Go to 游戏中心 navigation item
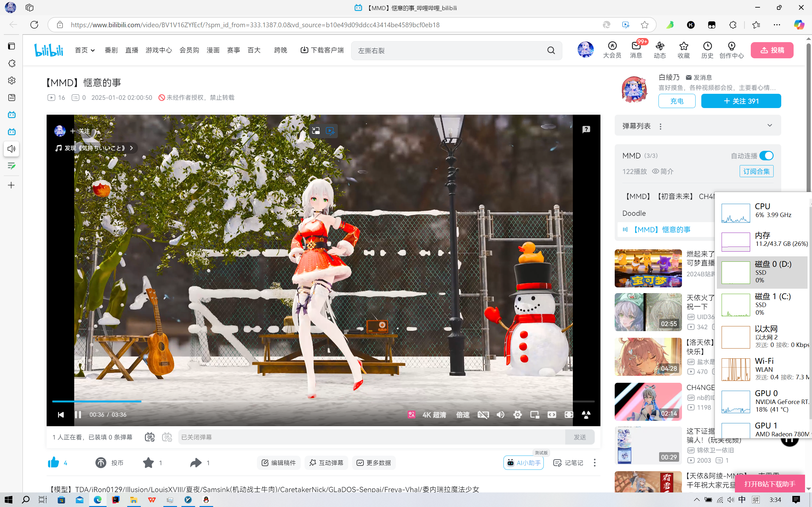Viewport: 812px width, 507px height. coord(158,50)
